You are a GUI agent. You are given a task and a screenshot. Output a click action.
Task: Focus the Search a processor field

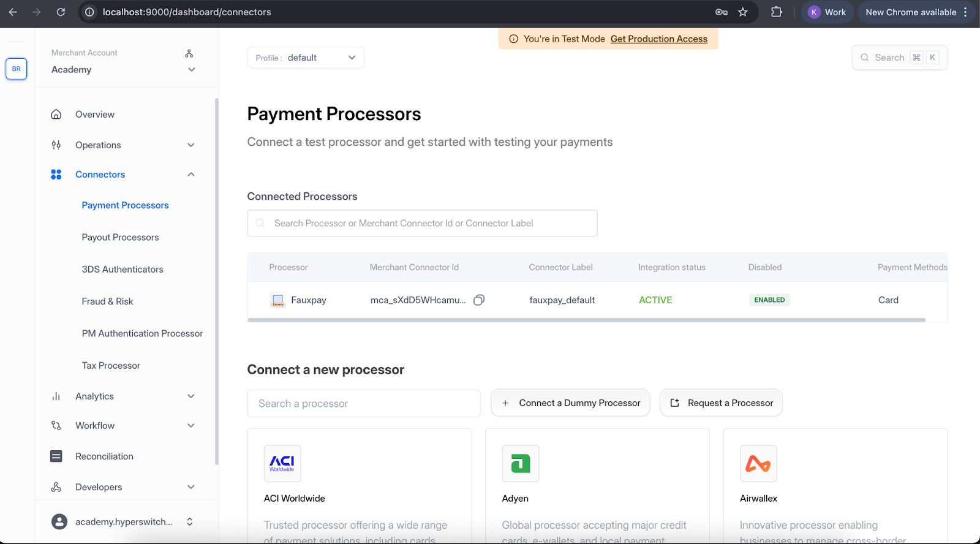point(363,404)
